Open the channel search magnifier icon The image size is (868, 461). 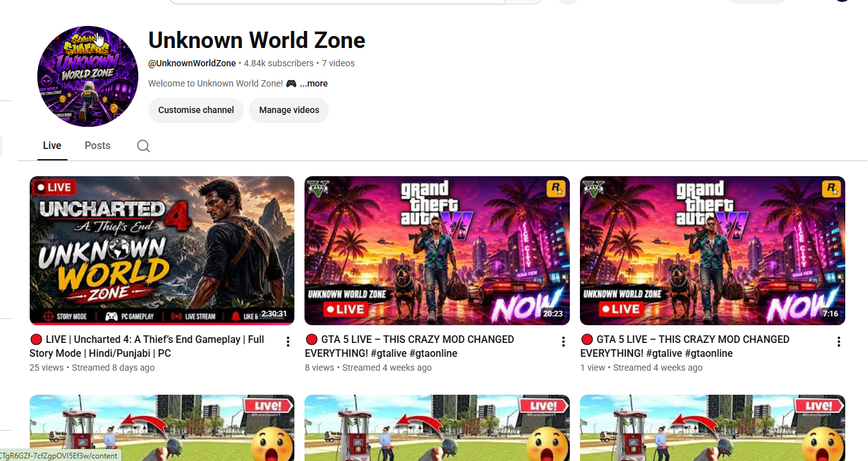coord(143,146)
